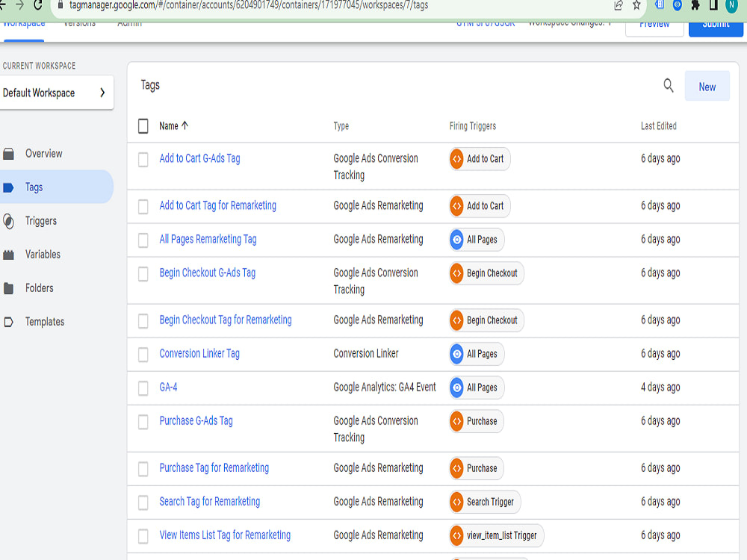Screen dimensions: 747x560
Task: Check Purchase G-Ads Tag checkbox
Action: (143, 422)
